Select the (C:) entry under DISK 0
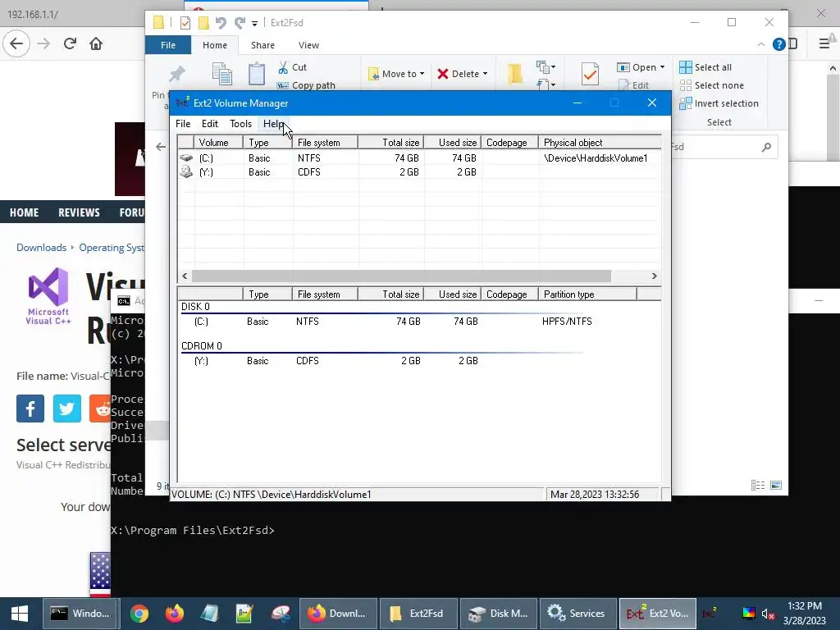This screenshot has width=840, height=630. coord(201,322)
